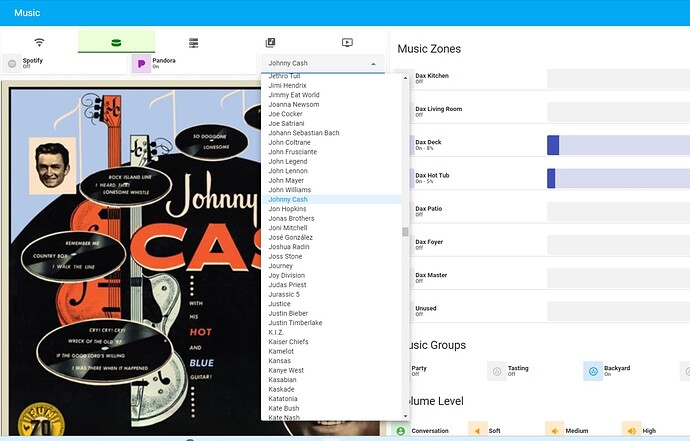Click the Medium volume speaker icon
The width and height of the screenshot is (690, 441).
(x=553, y=430)
